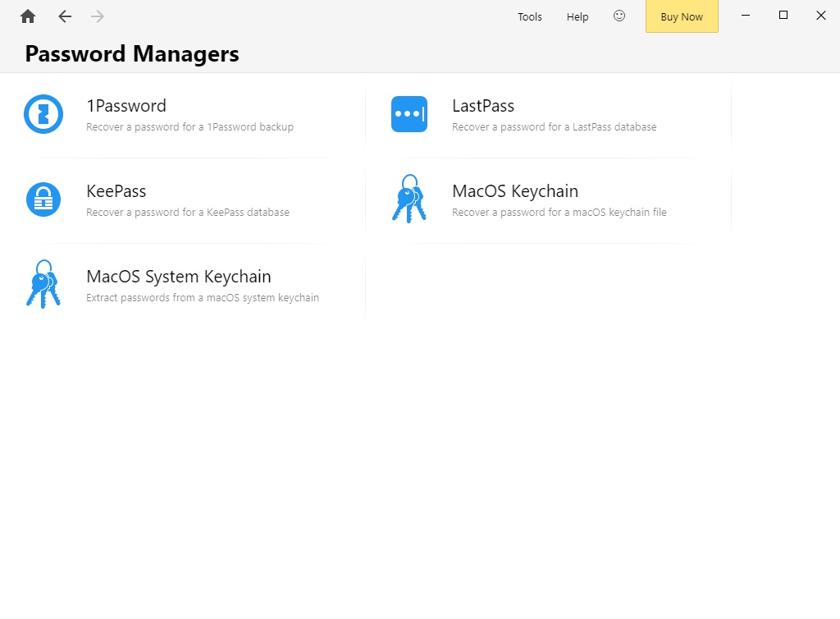The width and height of the screenshot is (840, 619).
Task: Click the 1Password keyhole icon
Action: (x=43, y=114)
